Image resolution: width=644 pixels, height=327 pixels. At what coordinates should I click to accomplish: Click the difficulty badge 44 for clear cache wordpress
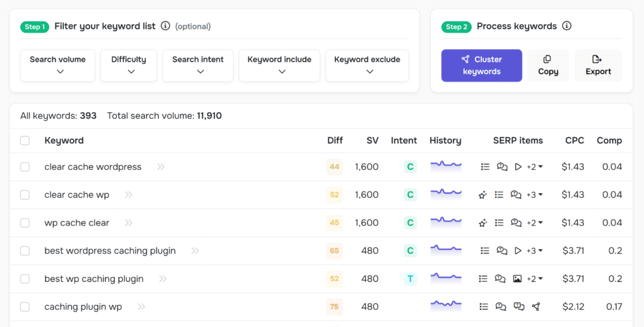(x=335, y=166)
